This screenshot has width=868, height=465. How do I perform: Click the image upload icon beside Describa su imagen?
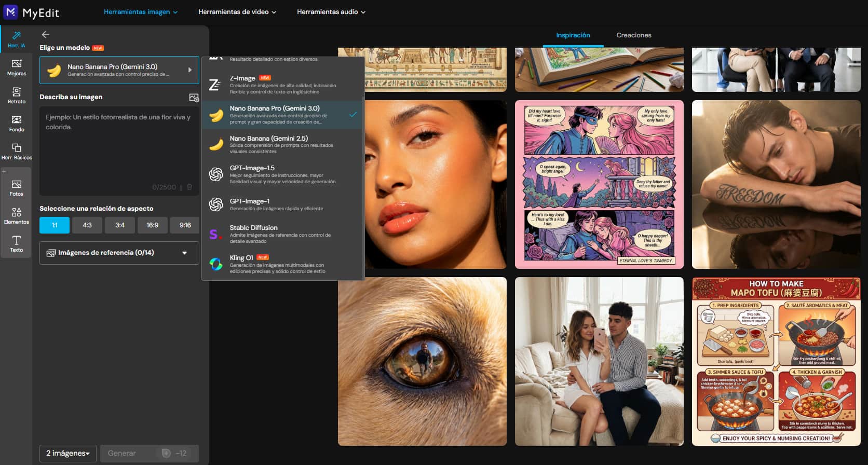click(194, 98)
